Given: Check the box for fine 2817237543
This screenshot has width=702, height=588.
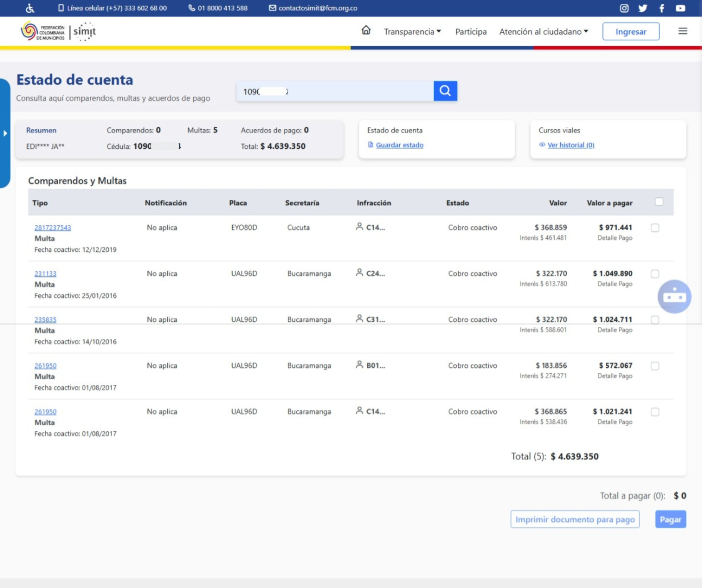Looking at the screenshot, I should [x=655, y=228].
